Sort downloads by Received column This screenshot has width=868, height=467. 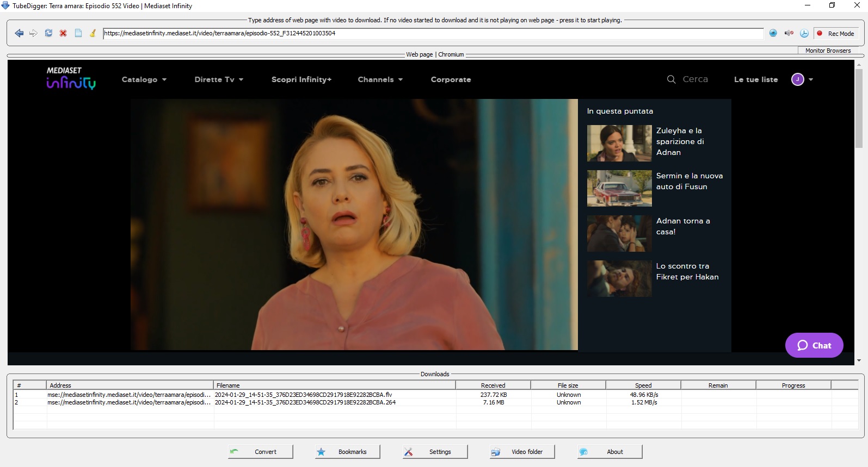494,385
